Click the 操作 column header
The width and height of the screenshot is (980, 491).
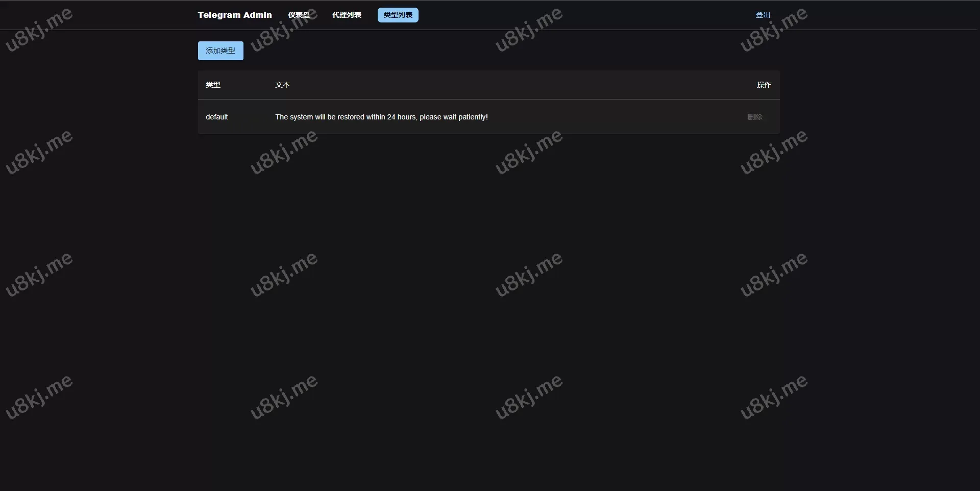(764, 85)
